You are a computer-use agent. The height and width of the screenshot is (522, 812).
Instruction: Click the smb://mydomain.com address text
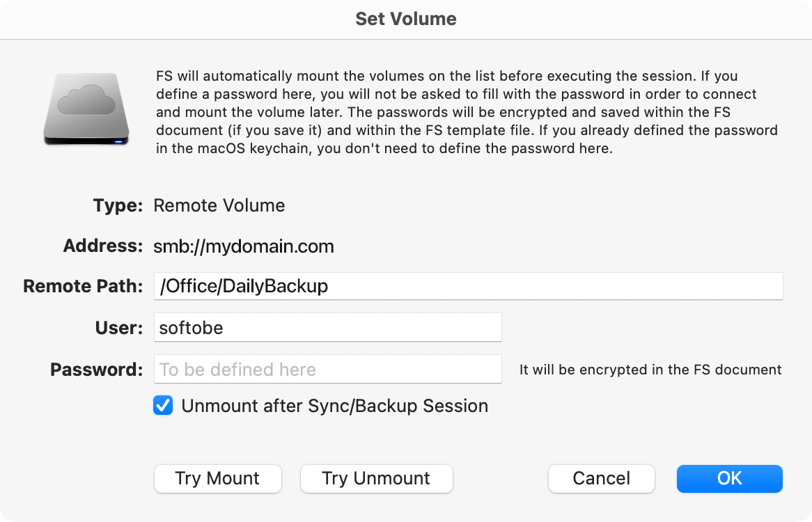[244, 246]
